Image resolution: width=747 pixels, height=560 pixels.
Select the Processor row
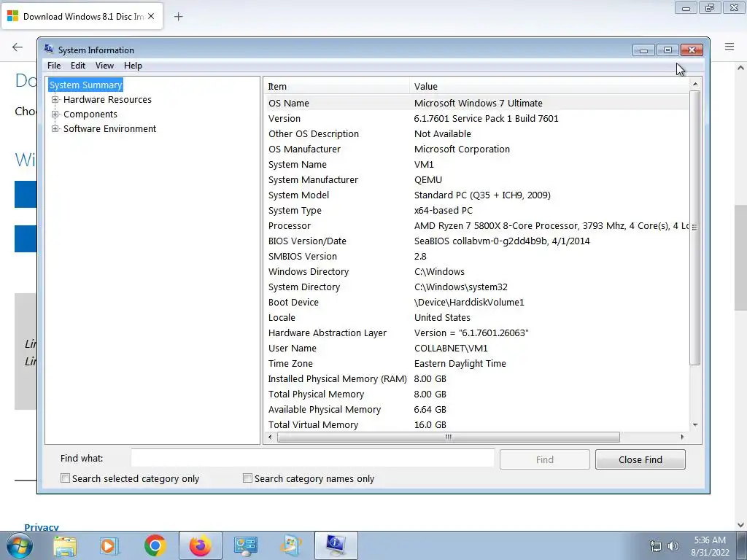pyautogui.click(x=476, y=226)
